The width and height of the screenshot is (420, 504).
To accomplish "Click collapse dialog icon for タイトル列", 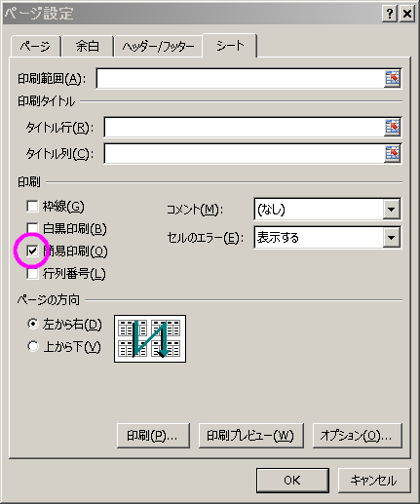I will tap(392, 153).
